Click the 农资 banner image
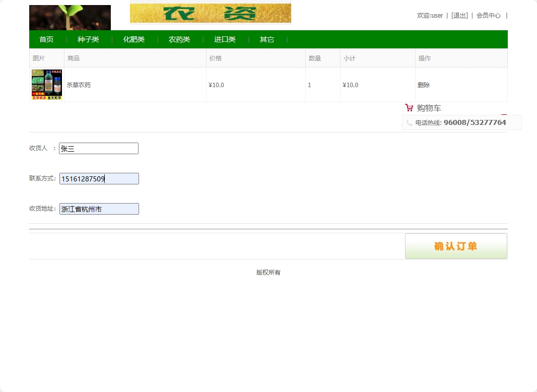 click(x=210, y=13)
